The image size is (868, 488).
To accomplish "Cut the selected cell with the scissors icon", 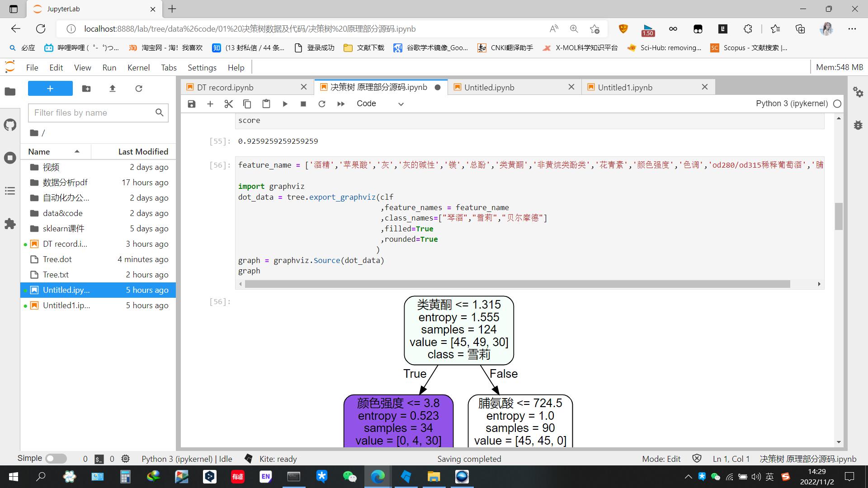I will (228, 104).
